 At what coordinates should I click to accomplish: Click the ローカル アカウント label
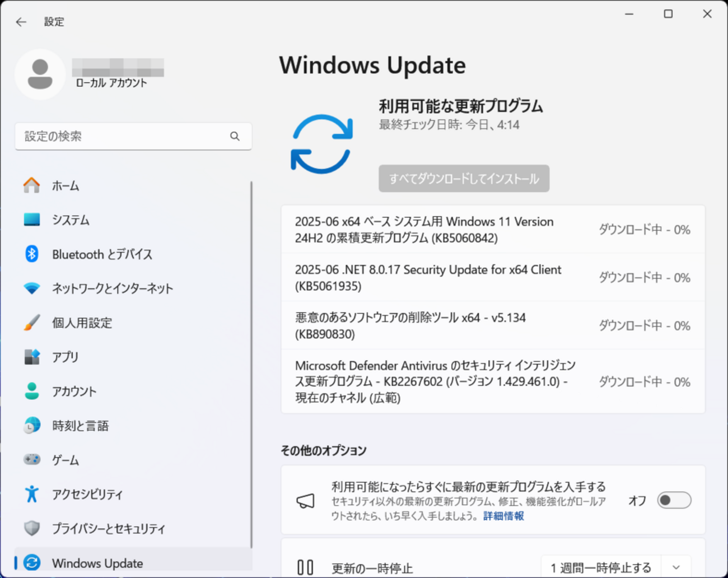click(111, 83)
